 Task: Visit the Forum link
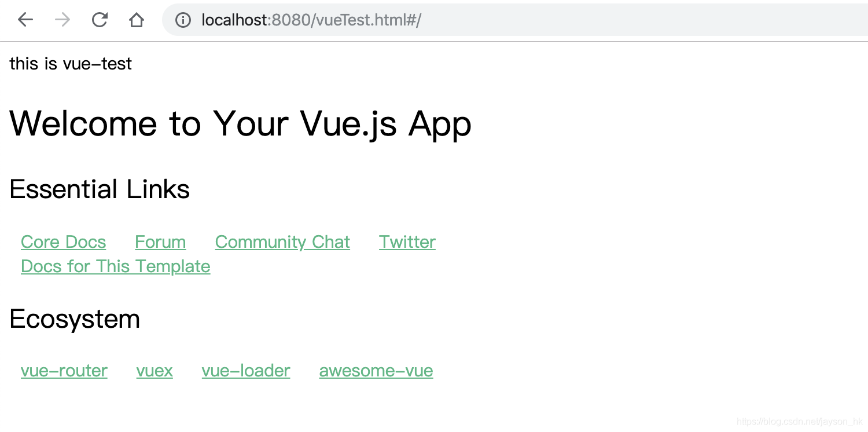[x=160, y=242]
